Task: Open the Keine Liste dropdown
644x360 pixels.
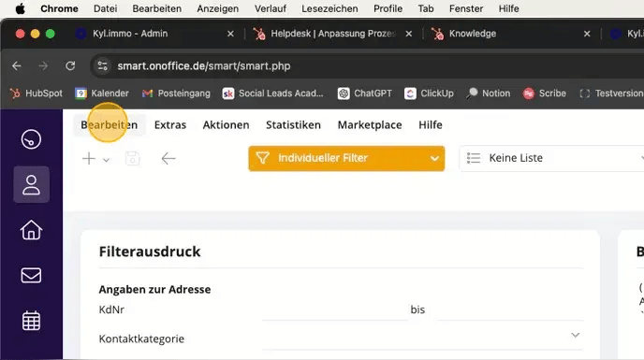Action: tap(551, 158)
